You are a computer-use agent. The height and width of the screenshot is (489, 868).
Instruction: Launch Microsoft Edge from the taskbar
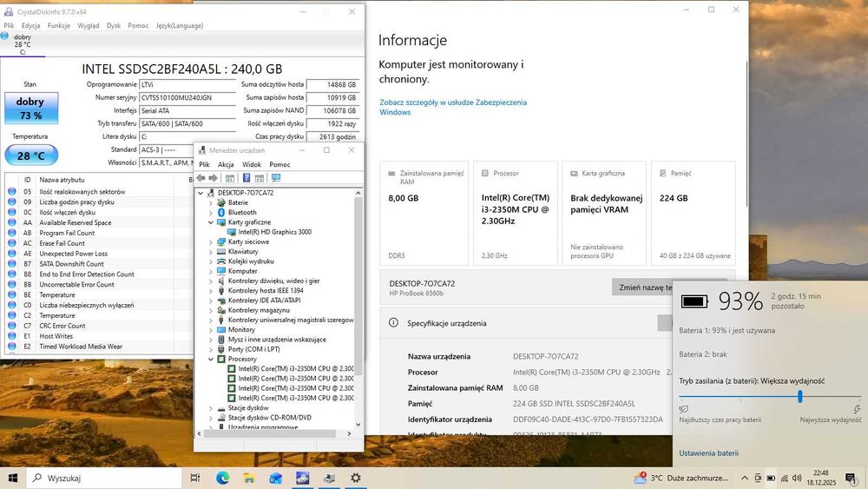click(x=222, y=478)
